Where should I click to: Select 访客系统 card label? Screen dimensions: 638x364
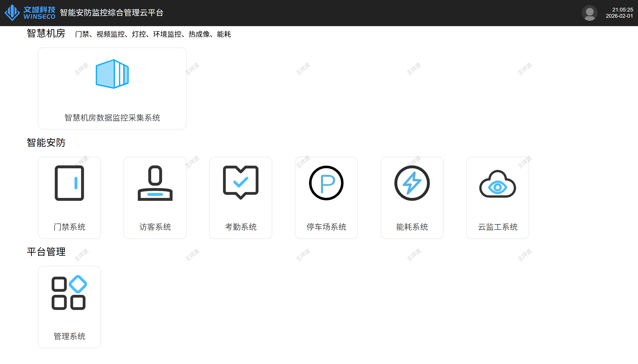coord(155,227)
